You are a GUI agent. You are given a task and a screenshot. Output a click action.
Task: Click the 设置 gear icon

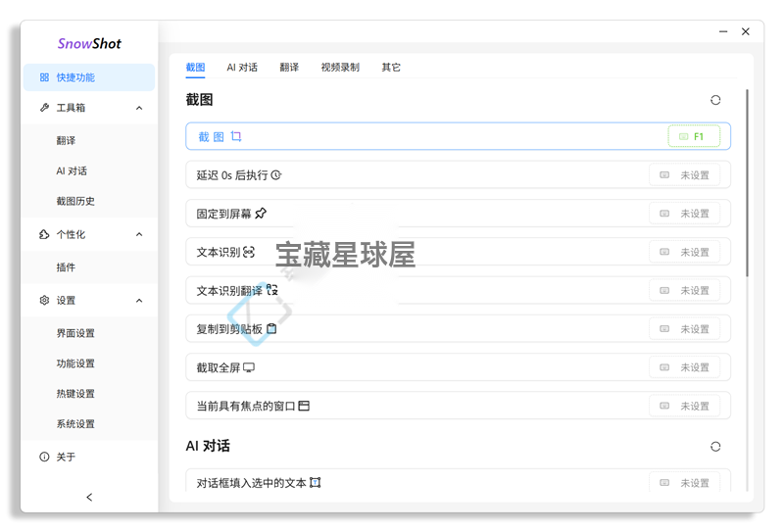pos(44,301)
